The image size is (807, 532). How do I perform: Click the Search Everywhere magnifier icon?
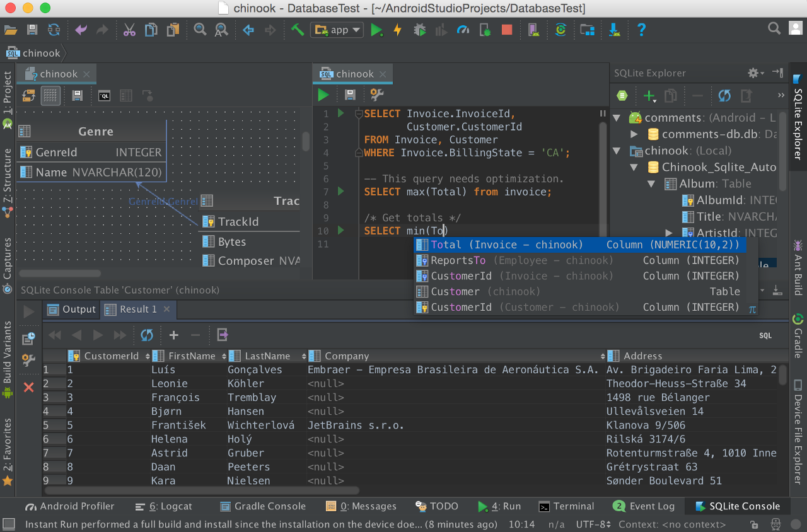pyautogui.click(x=774, y=28)
